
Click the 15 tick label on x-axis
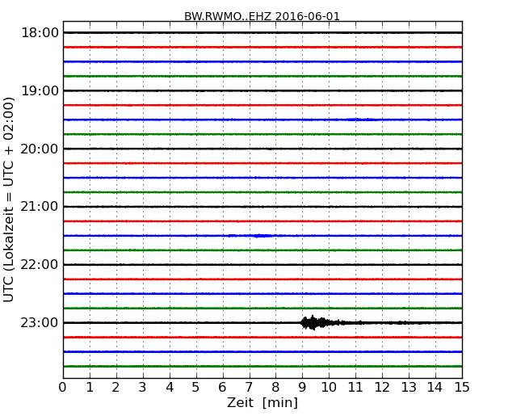pos(462,388)
